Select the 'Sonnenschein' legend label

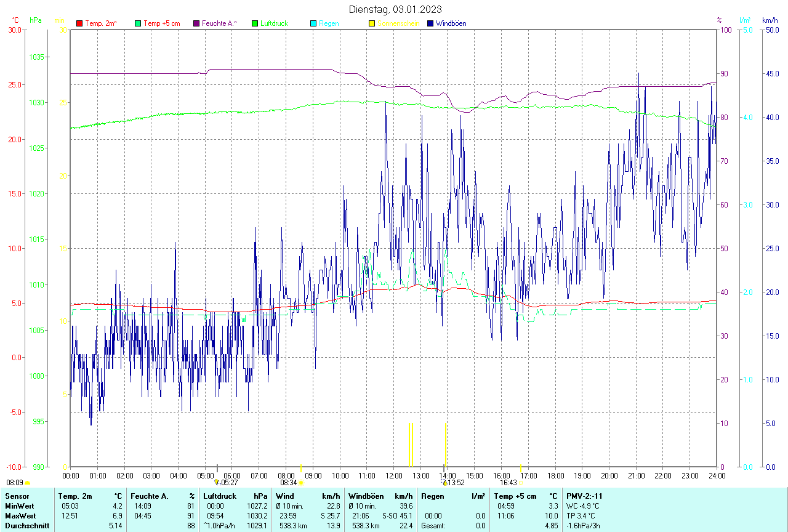pyautogui.click(x=398, y=23)
